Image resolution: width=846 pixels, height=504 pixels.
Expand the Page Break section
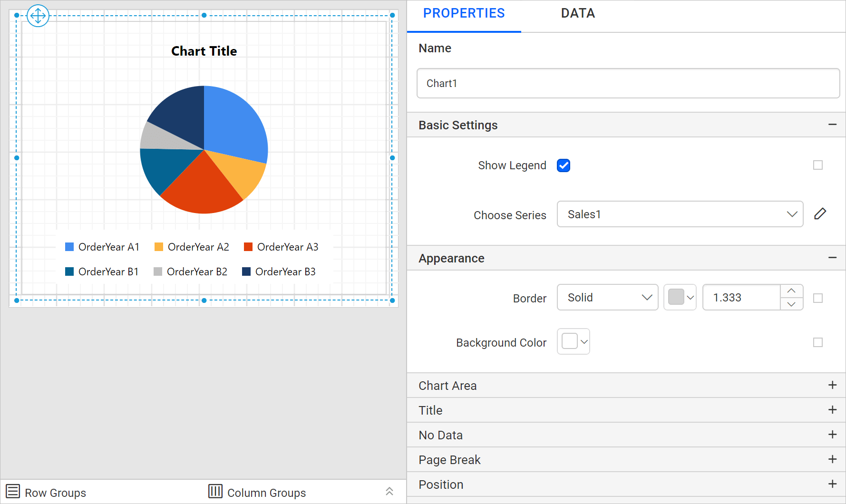click(x=832, y=459)
